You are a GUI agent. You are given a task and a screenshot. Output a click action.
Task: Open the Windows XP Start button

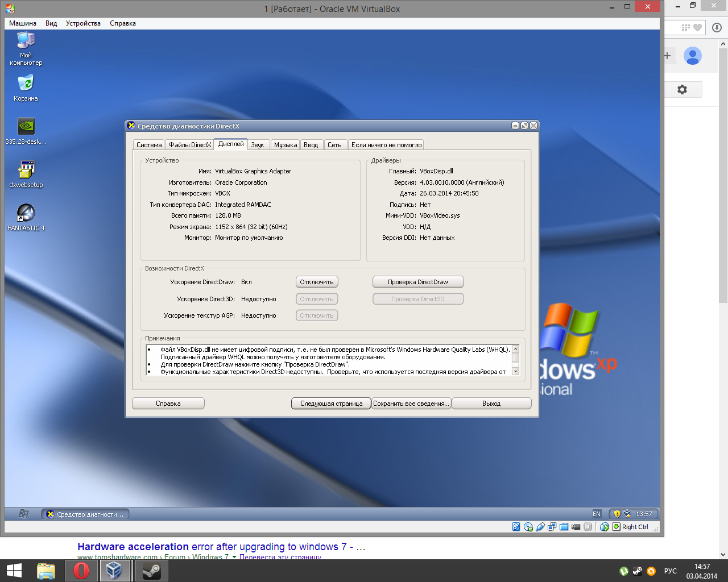coord(23,514)
